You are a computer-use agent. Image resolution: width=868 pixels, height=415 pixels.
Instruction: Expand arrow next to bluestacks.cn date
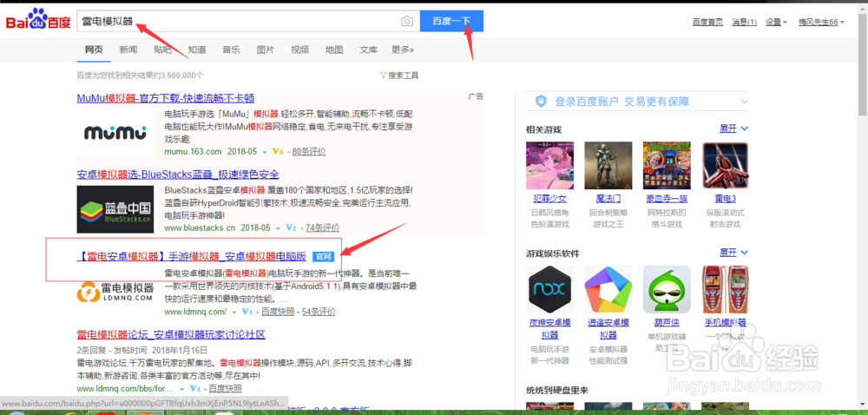coord(279,228)
